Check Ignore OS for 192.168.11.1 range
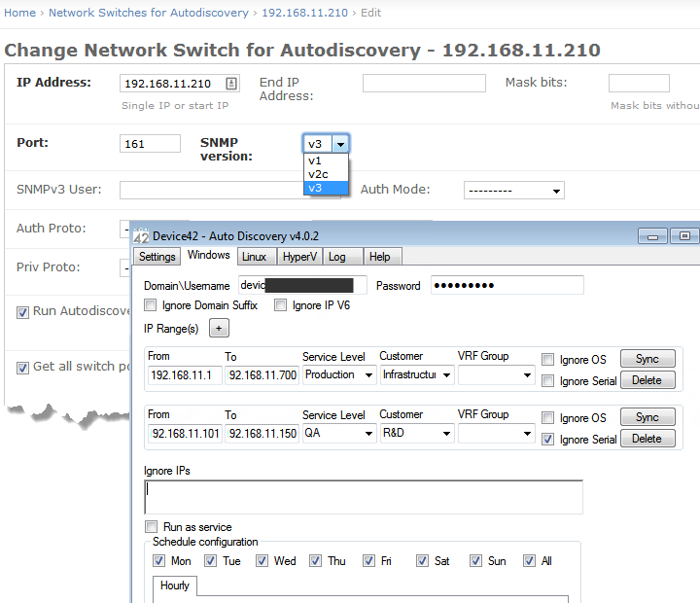 coord(547,360)
